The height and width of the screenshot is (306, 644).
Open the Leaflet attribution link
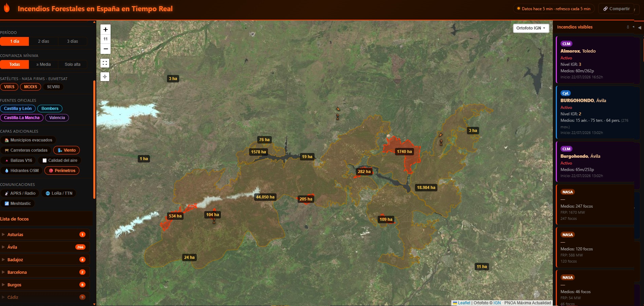pos(464,303)
